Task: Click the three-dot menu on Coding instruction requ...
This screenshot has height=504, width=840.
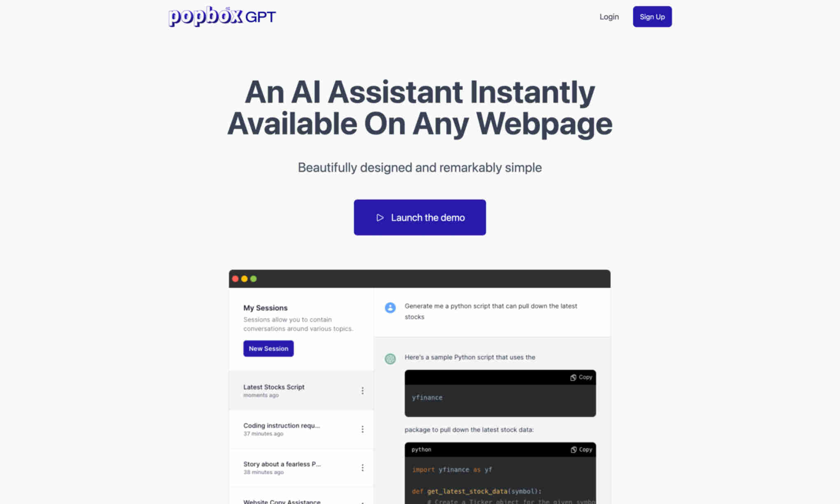Action: click(362, 429)
